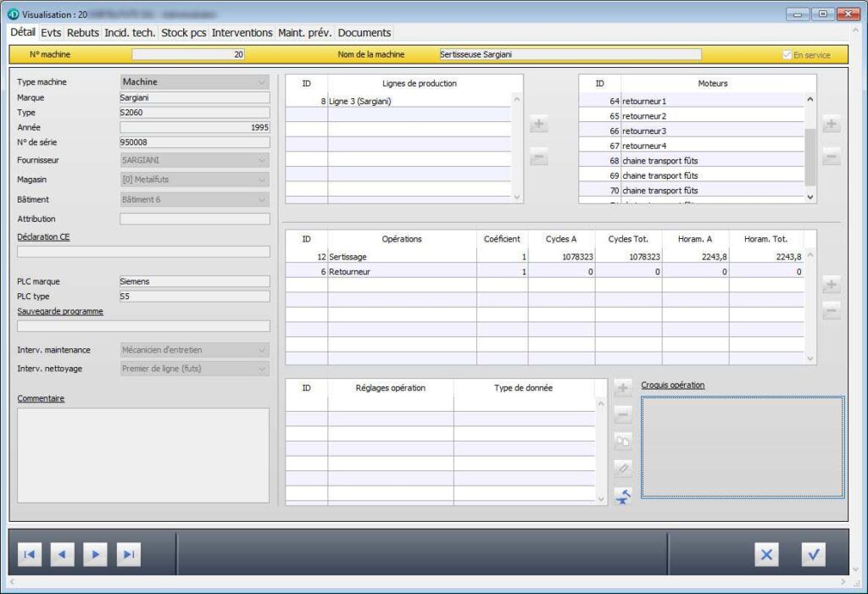Switch to the Rebuts tab
The height and width of the screenshot is (594, 868).
pos(83,33)
